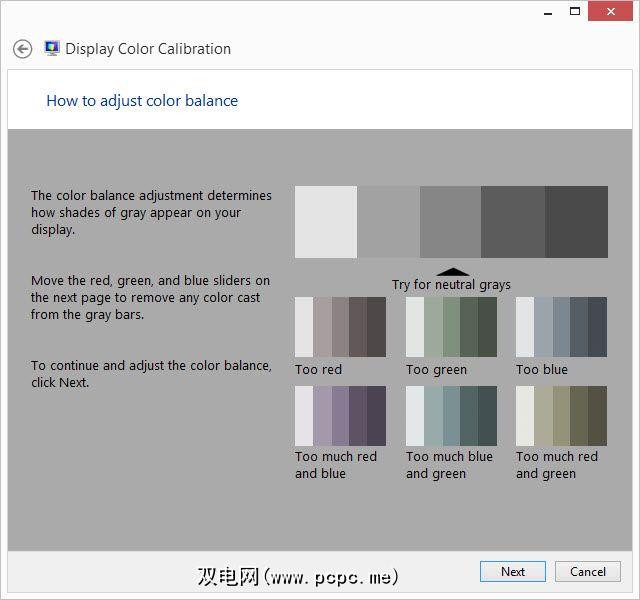Click the Too blue sample image
The height and width of the screenshot is (600, 640).
point(561,327)
